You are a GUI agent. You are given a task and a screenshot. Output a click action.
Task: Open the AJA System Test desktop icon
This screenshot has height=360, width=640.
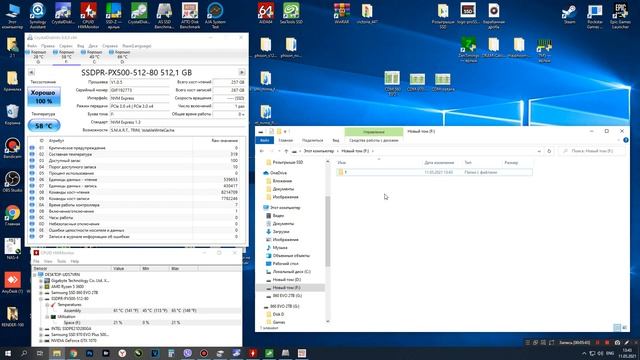[x=215, y=16]
